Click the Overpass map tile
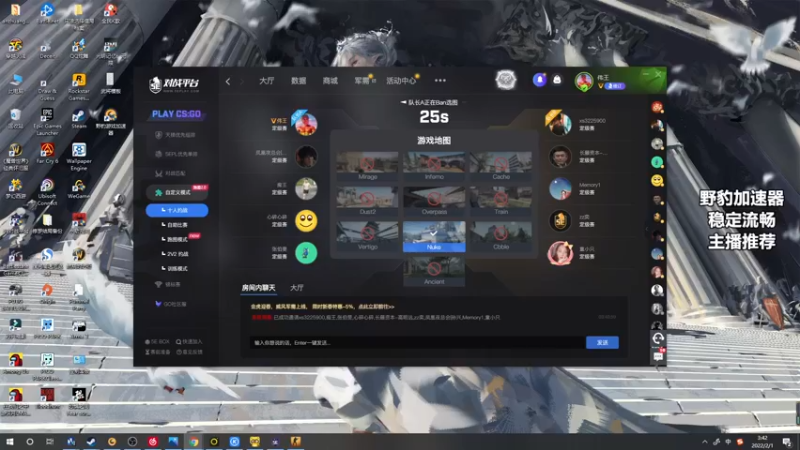800x450 pixels. [434, 201]
